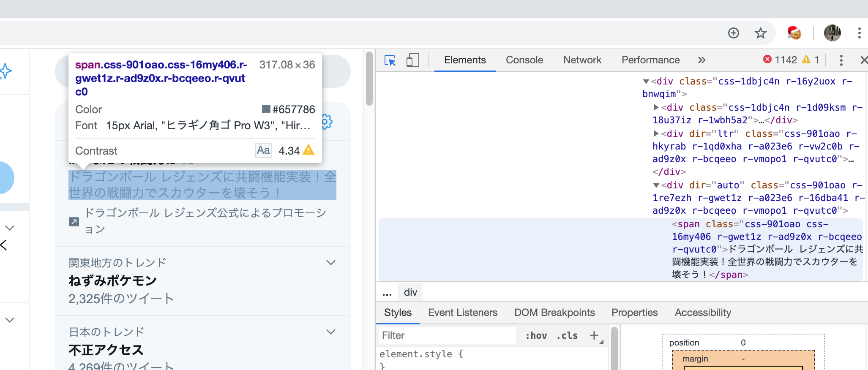Viewport: 868px width, 370px height.
Task: Show more DevTools tabs chevron
Action: 701,60
